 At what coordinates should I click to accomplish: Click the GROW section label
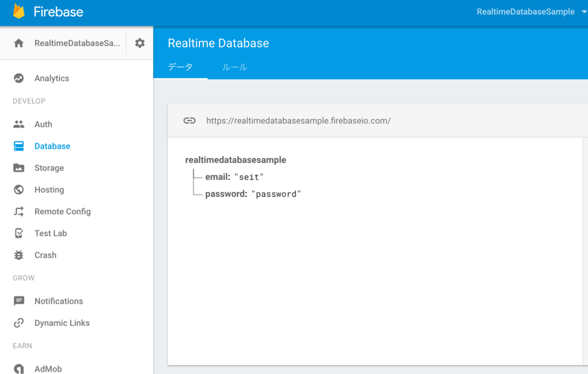(24, 278)
